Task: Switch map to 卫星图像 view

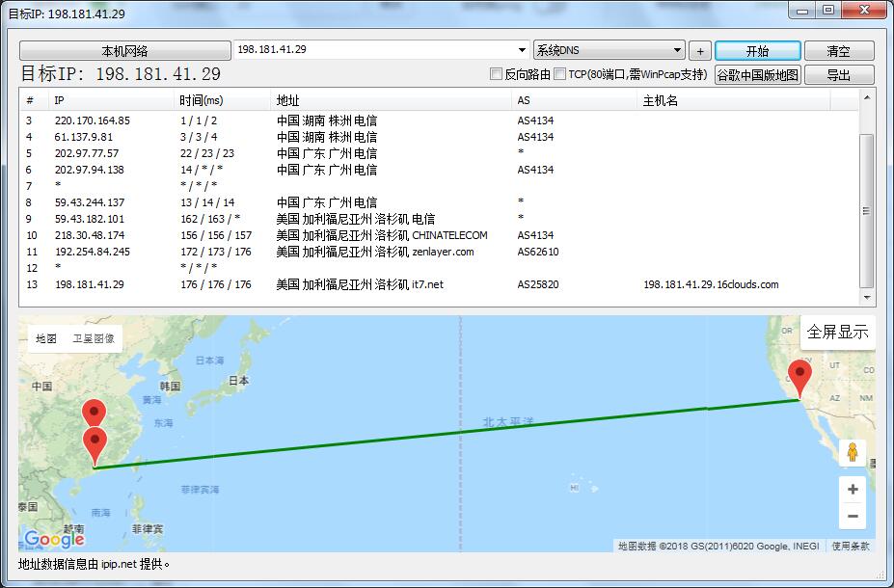Action: (x=93, y=338)
